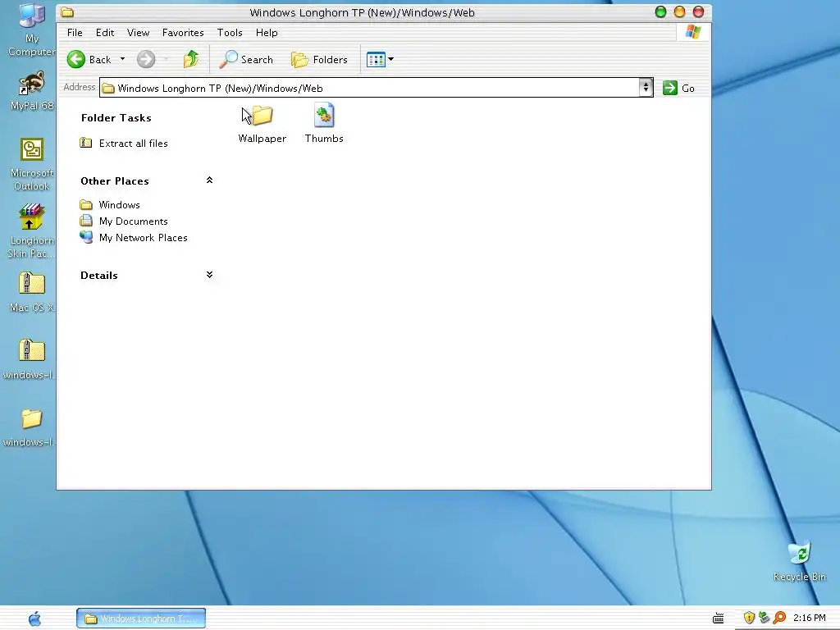This screenshot has height=630, width=840.
Task: Click the orange magnifier tray icon
Action: [779, 618]
